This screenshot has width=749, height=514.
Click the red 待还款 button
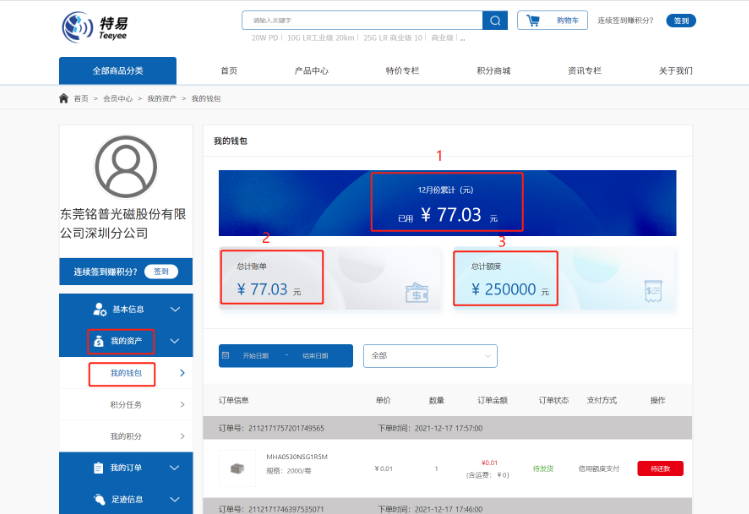660,469
